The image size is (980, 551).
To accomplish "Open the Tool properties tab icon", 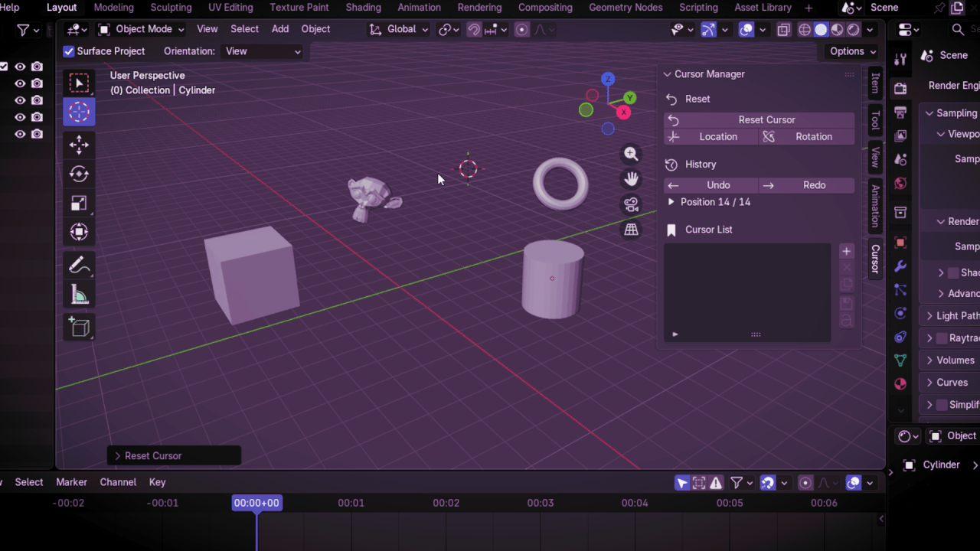I will 900,59.
